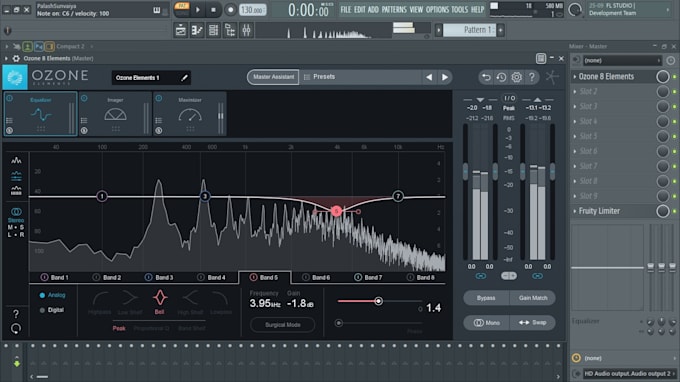
Task: Switch to the Band 7 tab
Action: pyautogui.click(x=369, y=278)
